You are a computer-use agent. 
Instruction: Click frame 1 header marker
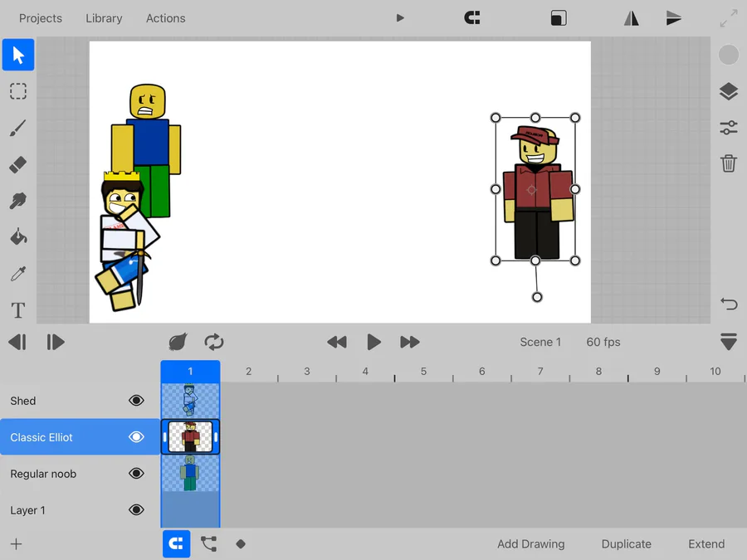[190, 372]
